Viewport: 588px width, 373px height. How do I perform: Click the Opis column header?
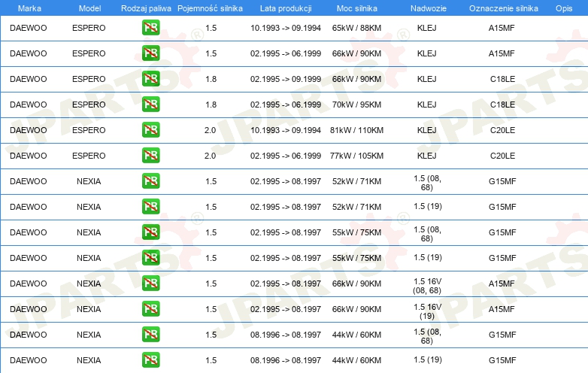pos(564,8)
